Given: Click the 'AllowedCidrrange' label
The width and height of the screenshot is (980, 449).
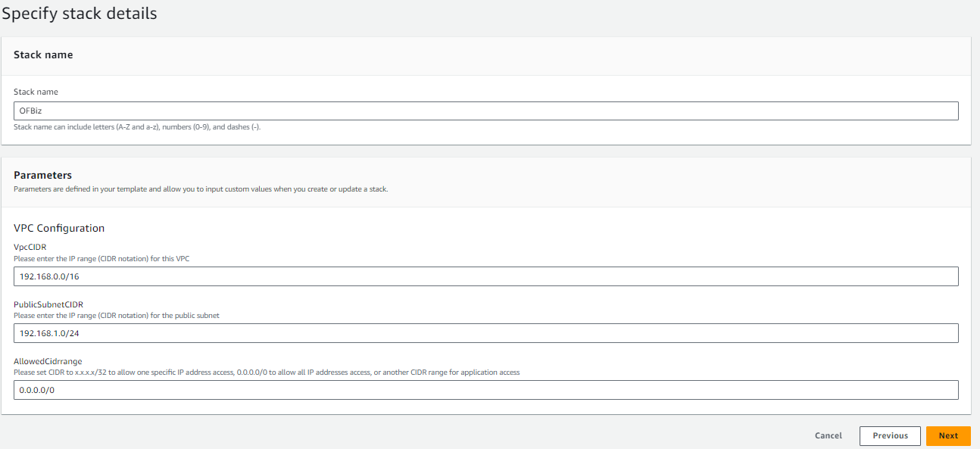Looking at the screenshot, I should click(x=48, y=361).
